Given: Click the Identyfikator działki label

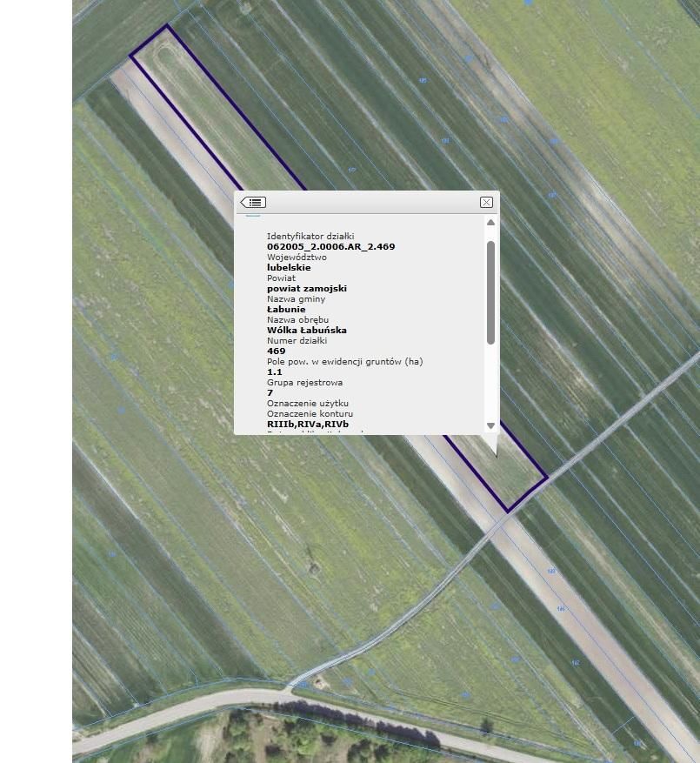Looking at the screenshot, I should [x=310, y=236].
